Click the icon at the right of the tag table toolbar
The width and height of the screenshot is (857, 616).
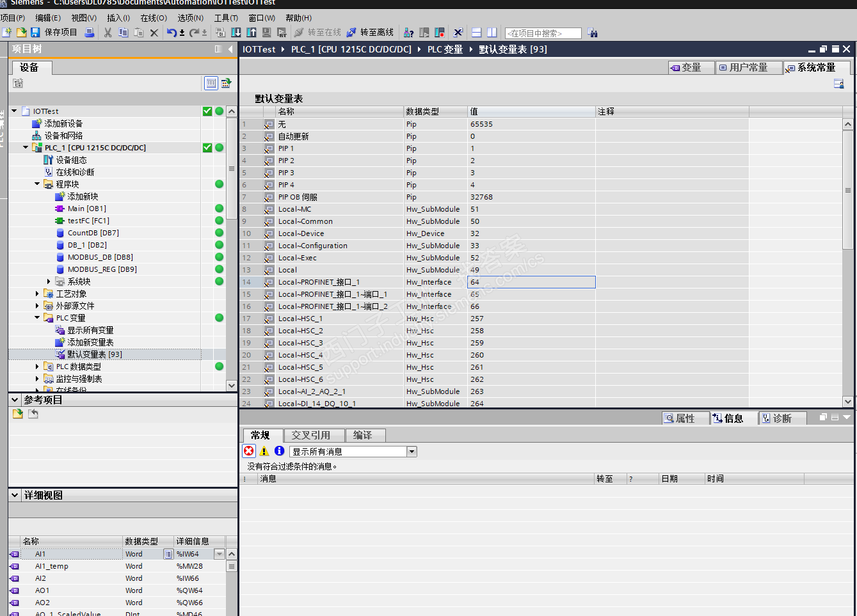[x=839, y=84]
